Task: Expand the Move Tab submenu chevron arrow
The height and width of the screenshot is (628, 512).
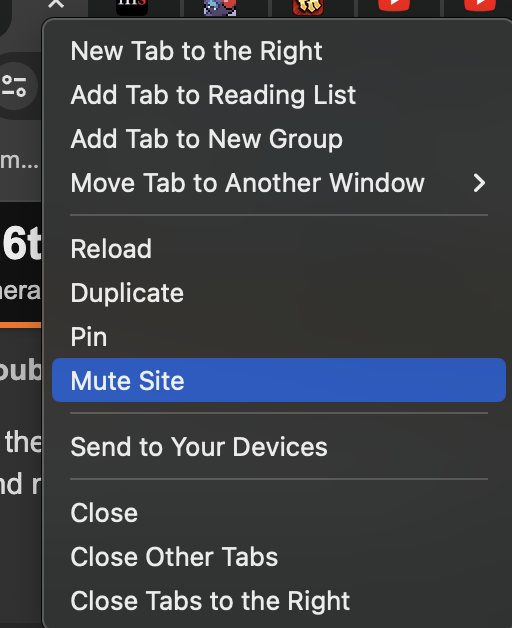Action: pyautogui.click(x=479, y=183)
